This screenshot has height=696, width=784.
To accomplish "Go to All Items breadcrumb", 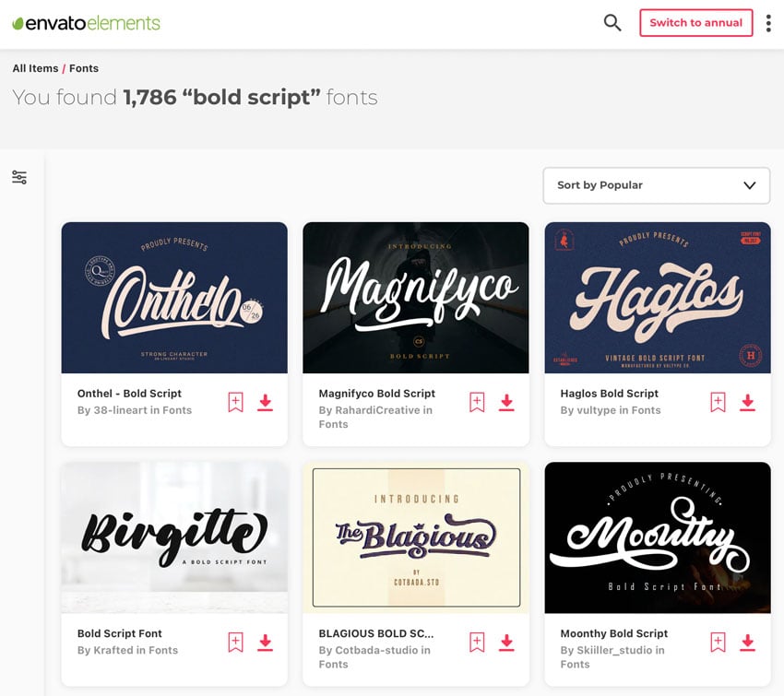I will pyautogui.click(x=35, y=68).
